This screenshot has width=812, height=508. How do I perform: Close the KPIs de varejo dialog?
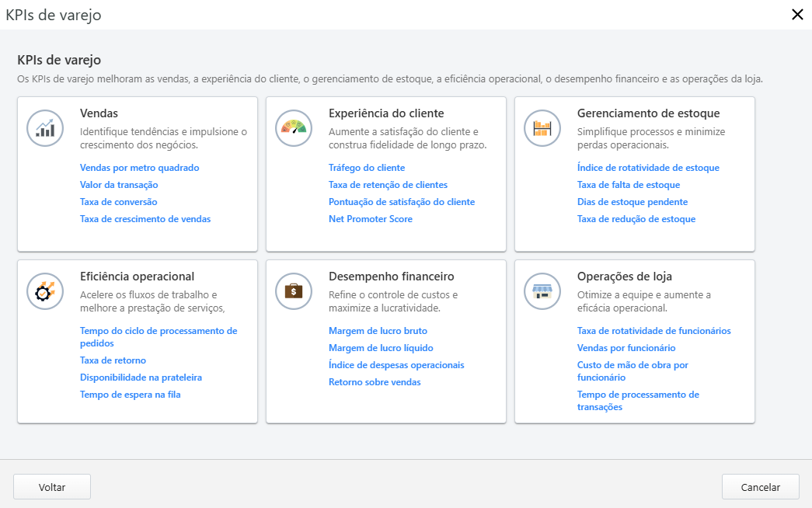796,14
